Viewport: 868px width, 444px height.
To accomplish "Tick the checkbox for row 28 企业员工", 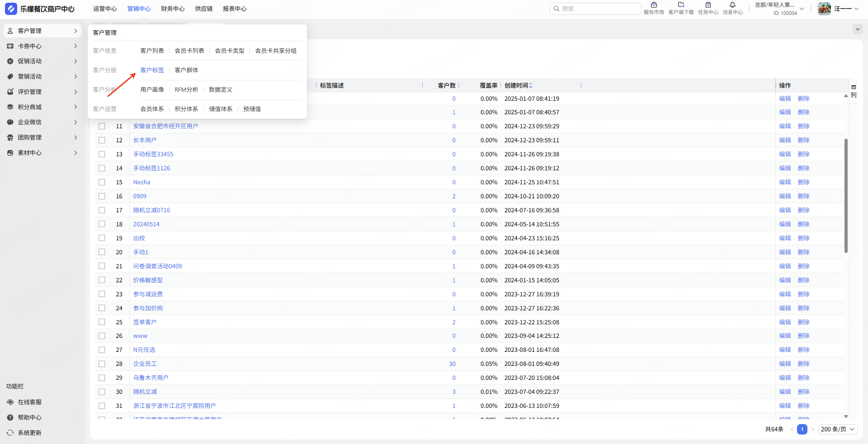I will click(102, 364).
